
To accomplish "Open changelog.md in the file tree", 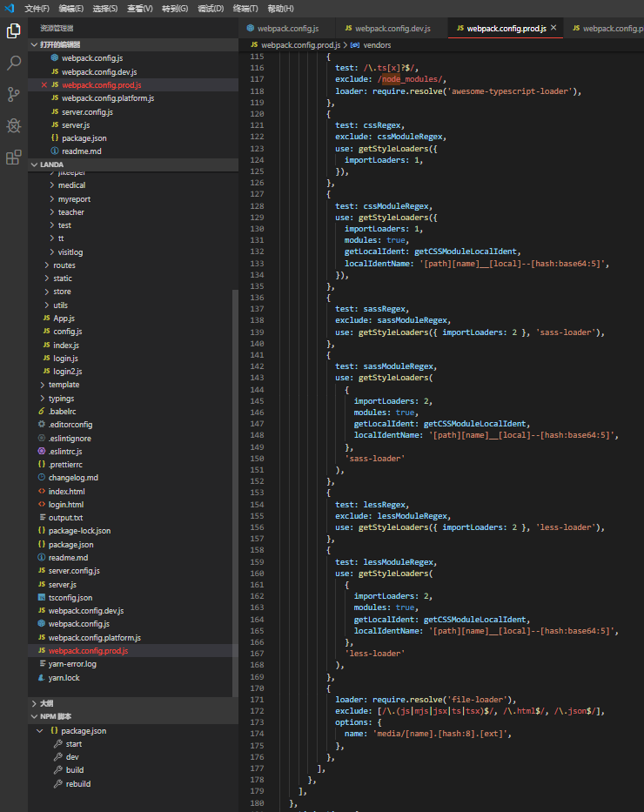I will pos(73,478).
